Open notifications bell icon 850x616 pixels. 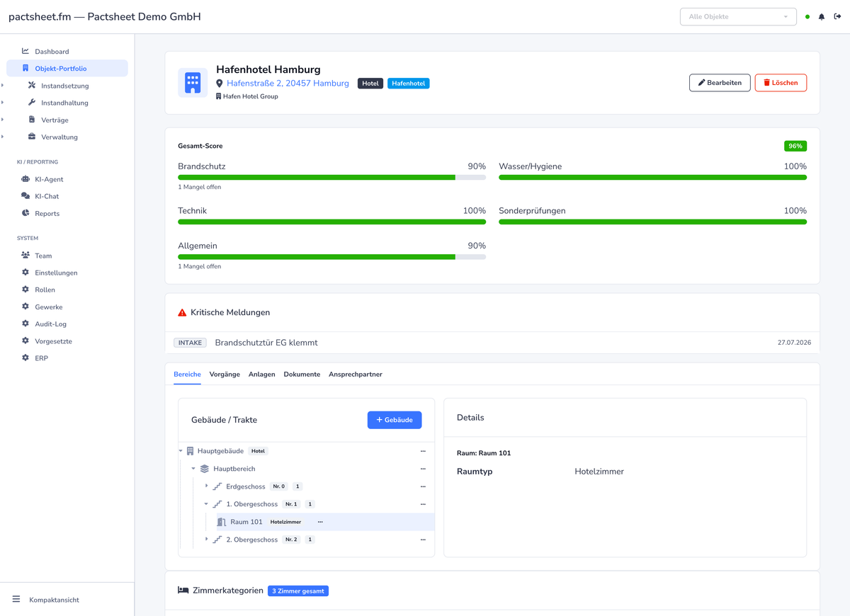click(822, 16)
